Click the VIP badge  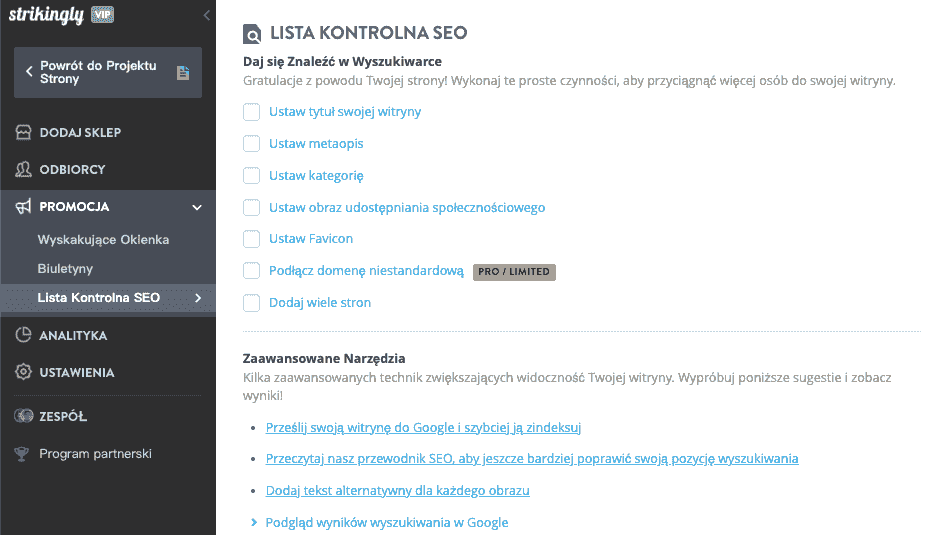[102, 14]
